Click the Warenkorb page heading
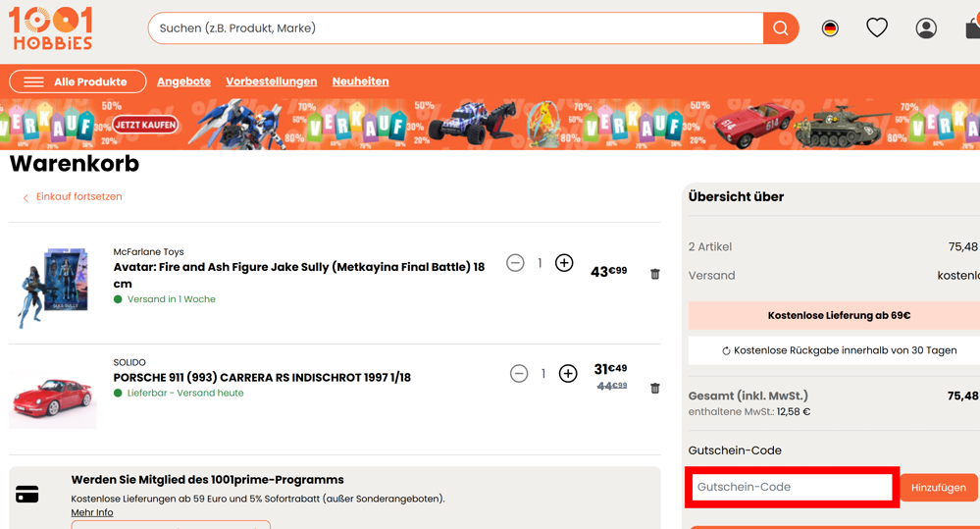980x529 pixels. 75,164
